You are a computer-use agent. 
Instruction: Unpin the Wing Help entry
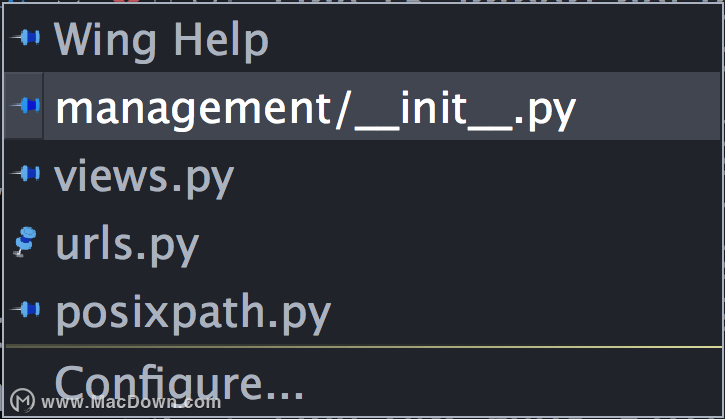[x=25, y=37]
